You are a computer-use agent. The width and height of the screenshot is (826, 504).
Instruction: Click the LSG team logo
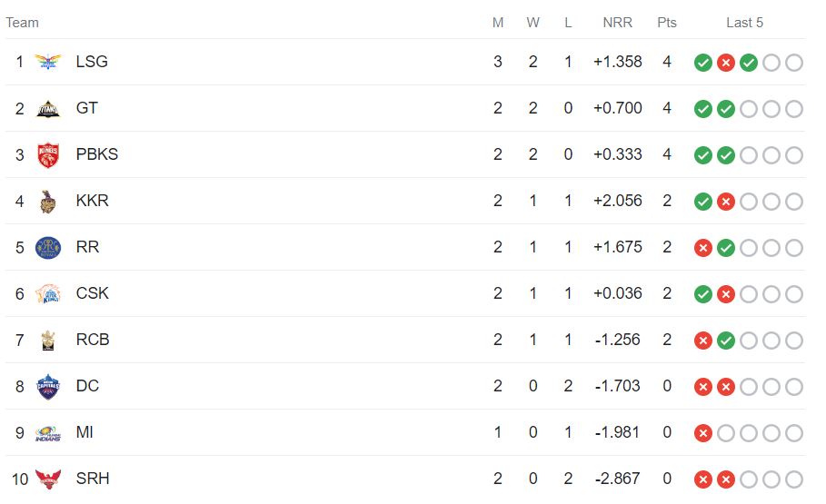[48, 62]
